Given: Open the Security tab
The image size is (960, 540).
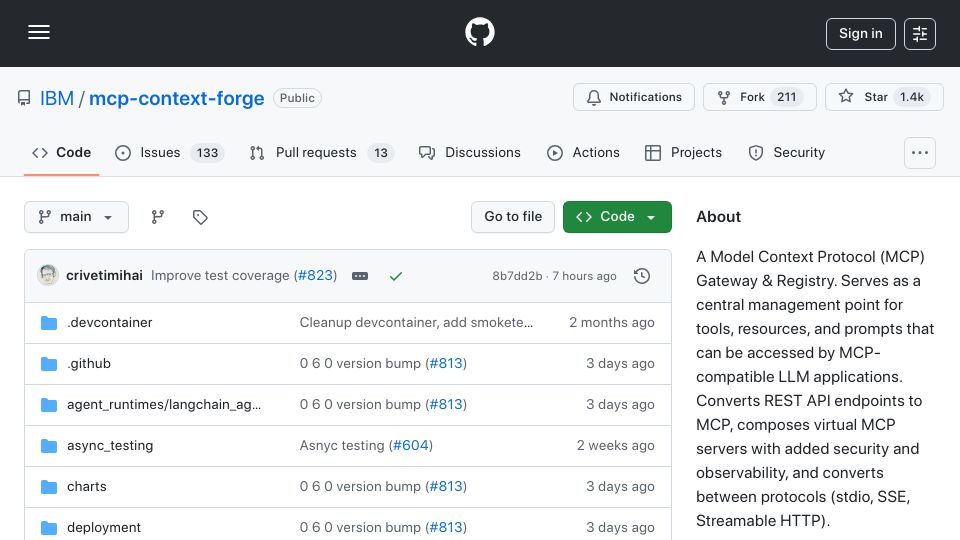Looking at the screenshot, I should [x=787, y=152].
